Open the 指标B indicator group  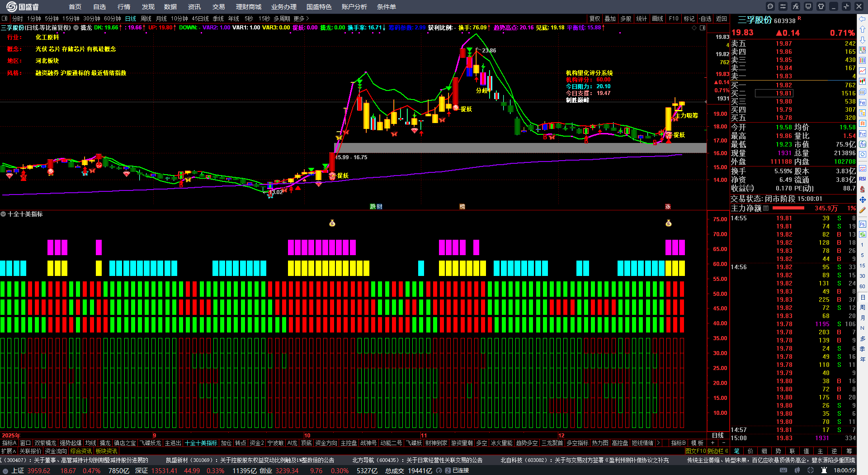[678, 443]
